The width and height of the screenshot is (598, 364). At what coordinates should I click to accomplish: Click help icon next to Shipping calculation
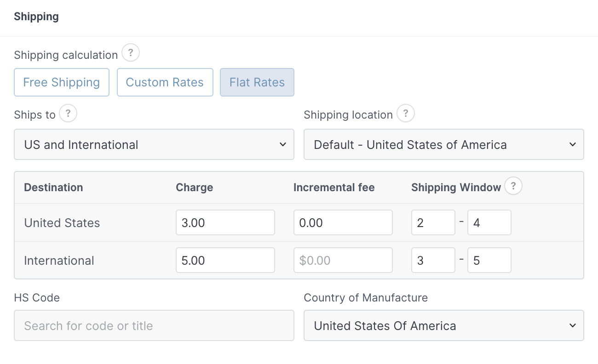[x=131, y=53]
